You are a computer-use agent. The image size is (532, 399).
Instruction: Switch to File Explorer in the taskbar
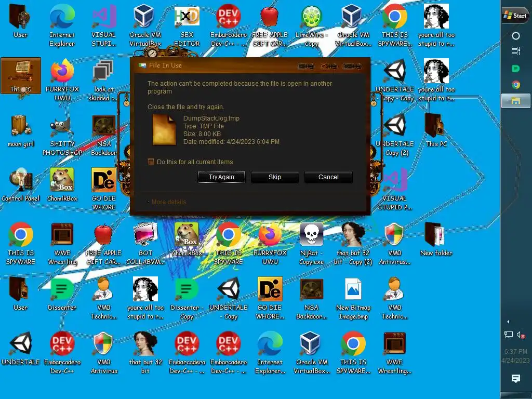point(516,101)
